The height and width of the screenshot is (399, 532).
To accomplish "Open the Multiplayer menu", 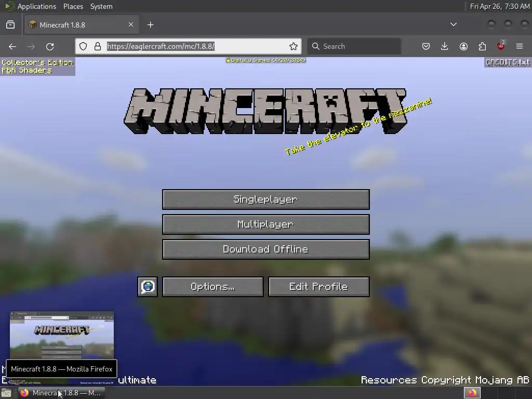I will tap(265, 224).
